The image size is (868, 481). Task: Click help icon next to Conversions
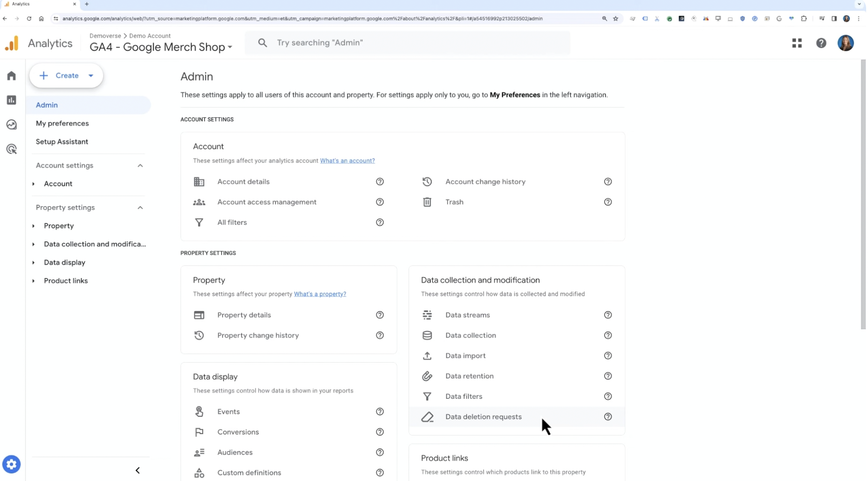[380, 432]
